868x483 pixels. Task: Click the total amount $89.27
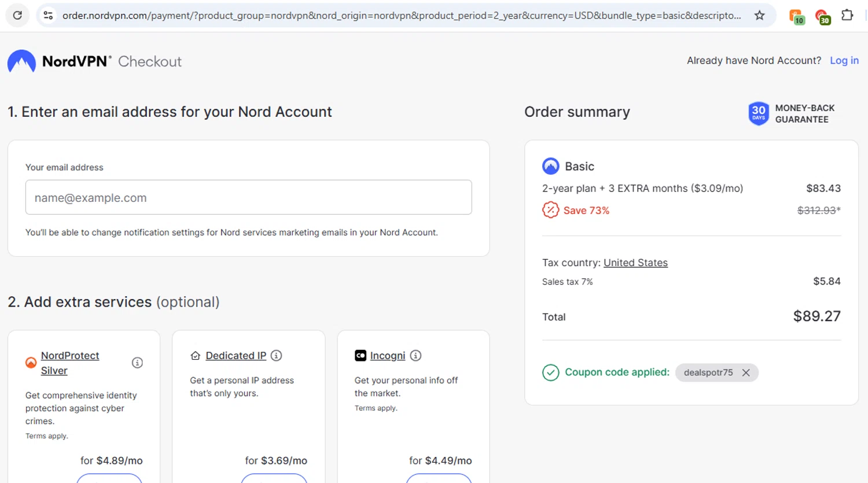[x=817, y=316]
